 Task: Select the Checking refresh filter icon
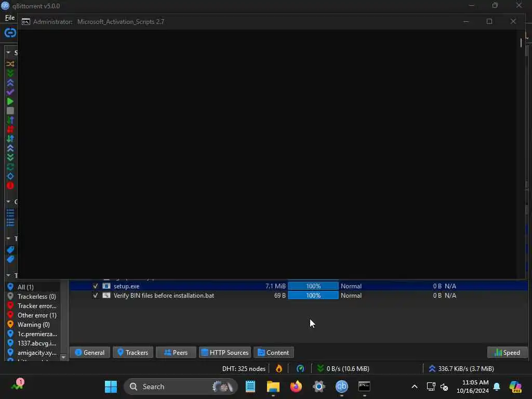coord(10,167)
